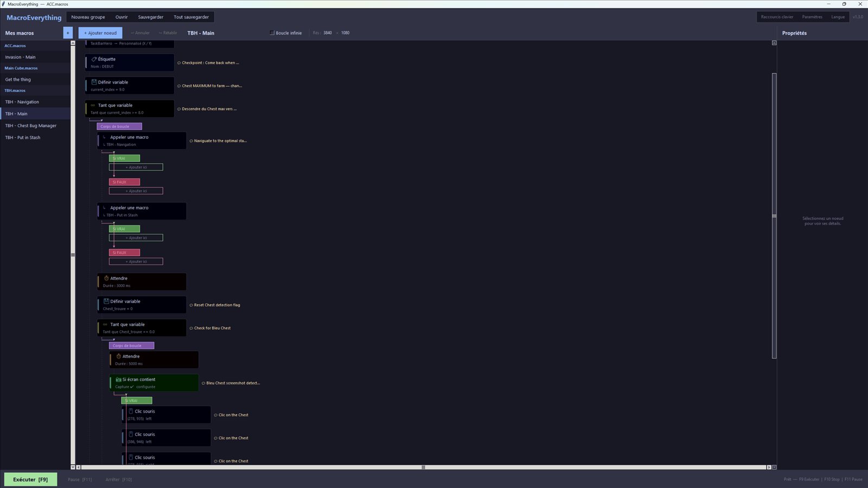The width and height of the screenshot is (868, 488).
Task: Run the macro with Exécuter [F9]
Action: point(30,479)
